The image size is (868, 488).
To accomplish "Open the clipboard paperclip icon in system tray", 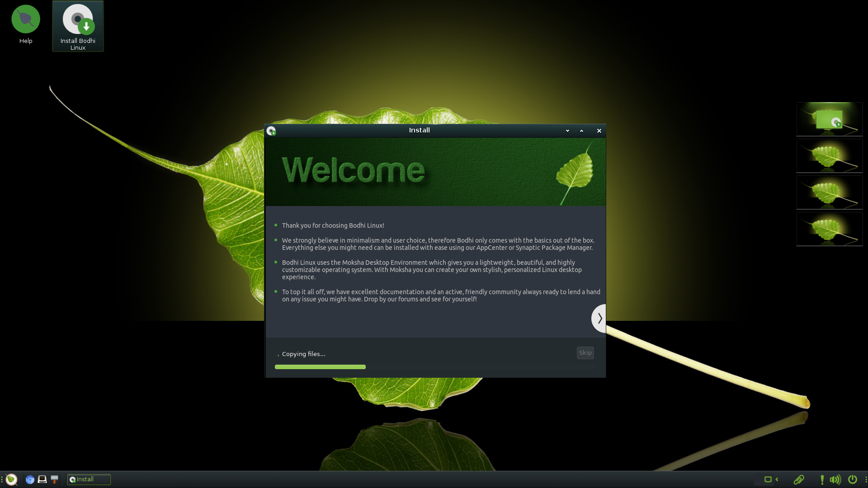I will pos(799,480).
